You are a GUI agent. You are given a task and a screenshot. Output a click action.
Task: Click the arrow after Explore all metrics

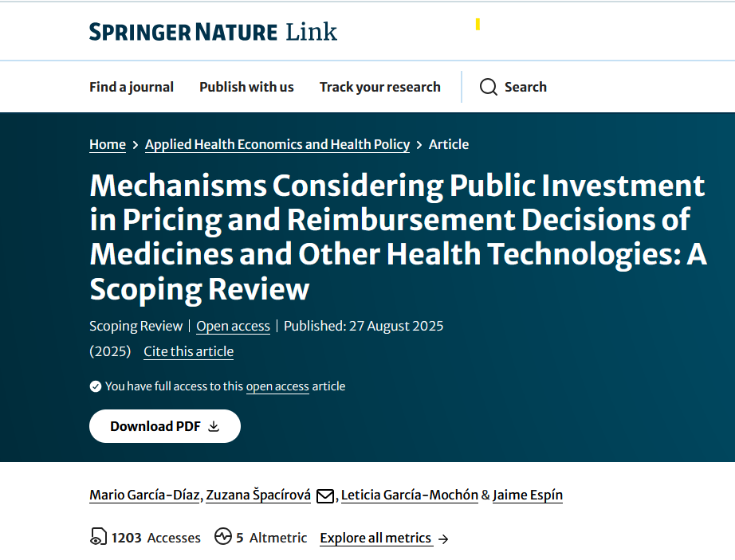(443, 538)
